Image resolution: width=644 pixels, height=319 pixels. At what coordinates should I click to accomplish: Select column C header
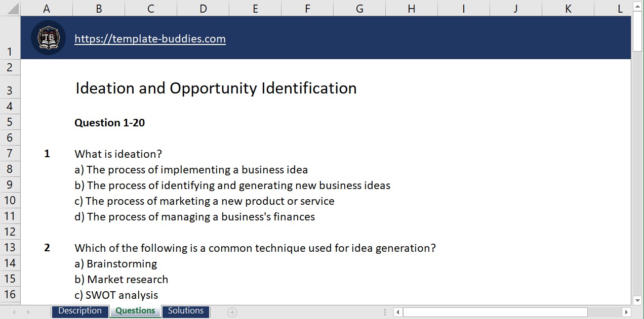[150, 8]
